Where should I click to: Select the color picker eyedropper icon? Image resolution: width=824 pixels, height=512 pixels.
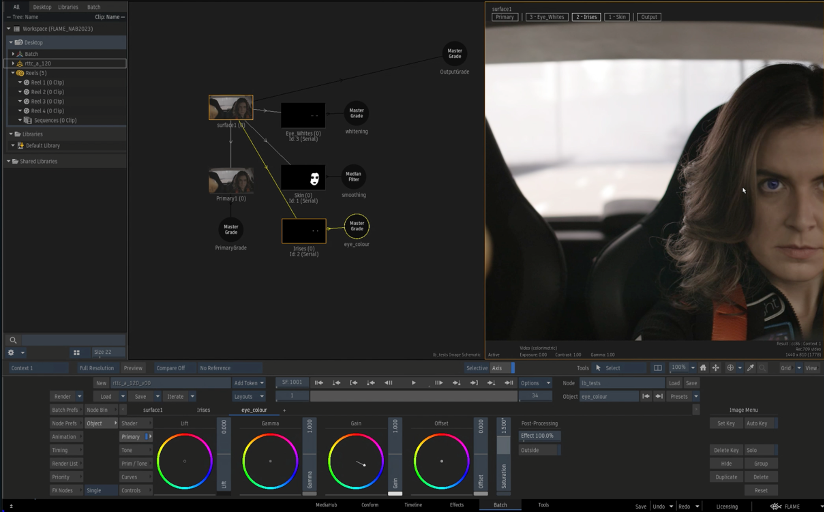point(750,368)
